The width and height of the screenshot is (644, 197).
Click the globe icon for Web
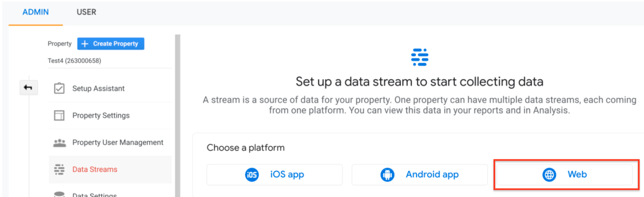point(549,175)
